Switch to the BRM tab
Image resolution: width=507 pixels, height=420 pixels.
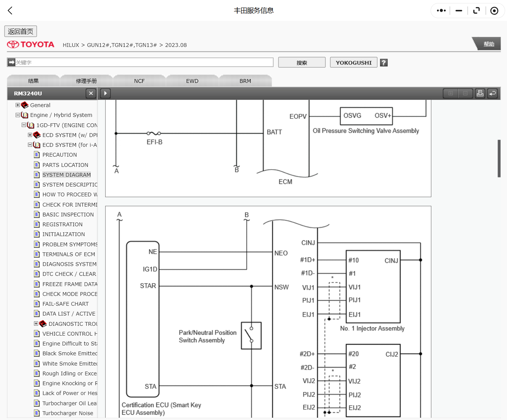[x=245, y=81]
